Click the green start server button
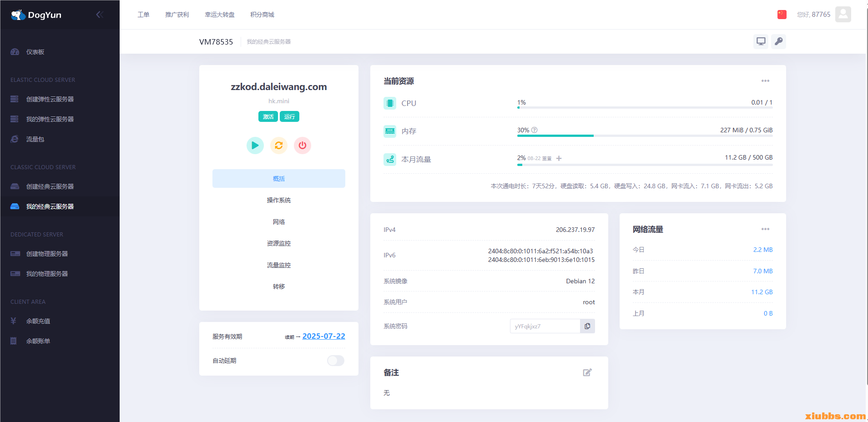The height and width of the screenshot is (422, 868). click(255, 146)
